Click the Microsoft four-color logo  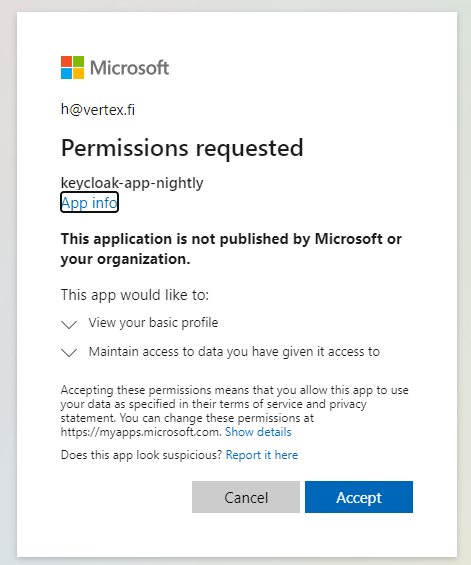tap(72, 67)
